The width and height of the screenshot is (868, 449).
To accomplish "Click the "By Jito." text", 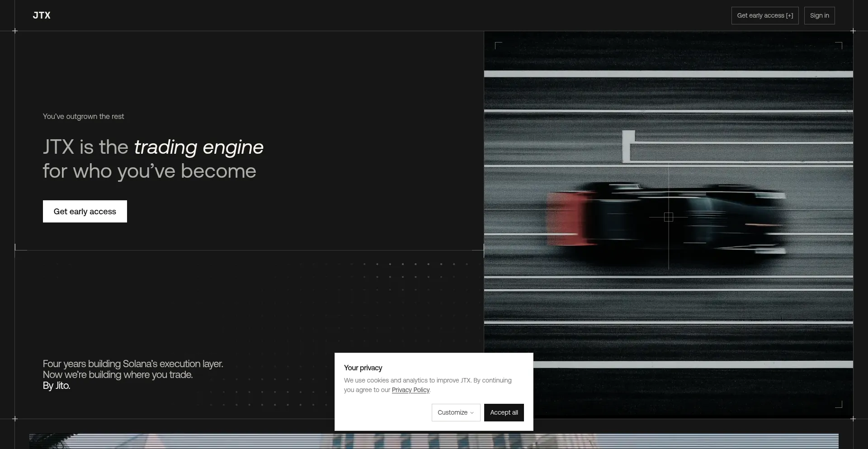I will (57, 385).
